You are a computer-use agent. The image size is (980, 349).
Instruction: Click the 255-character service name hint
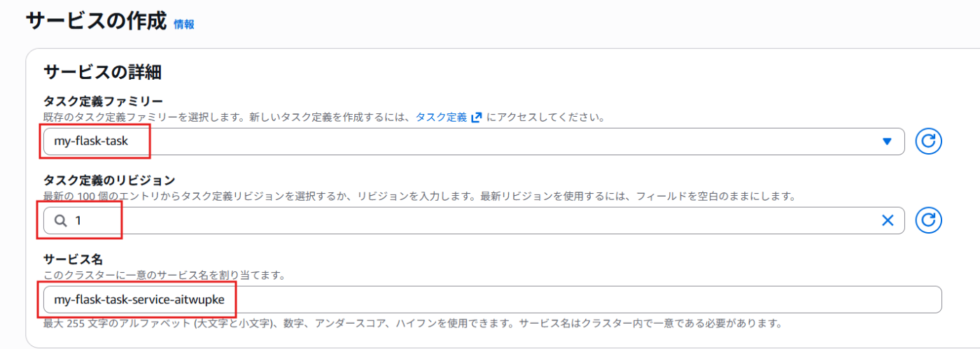click(412, 324)
